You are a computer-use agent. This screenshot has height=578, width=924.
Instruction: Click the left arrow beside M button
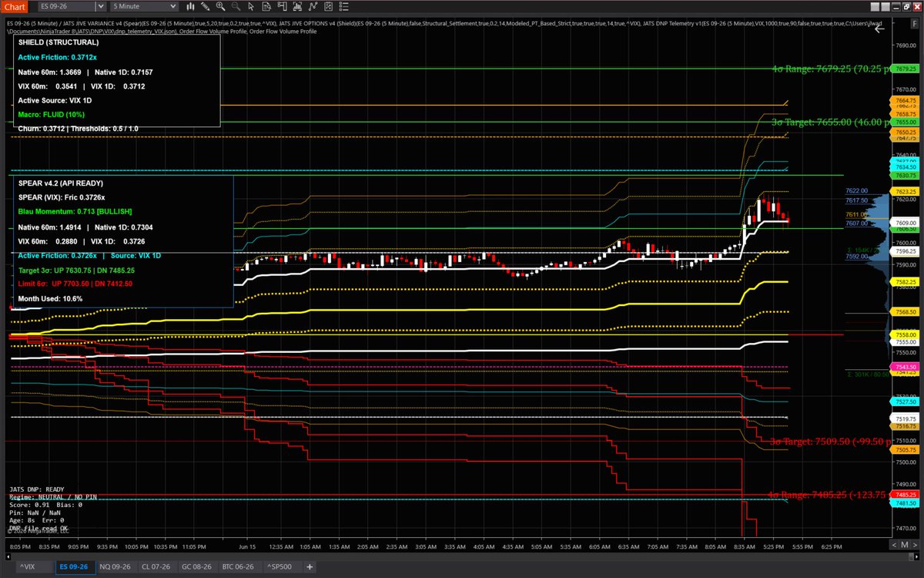pyautogui.click(x=894, y=545)
